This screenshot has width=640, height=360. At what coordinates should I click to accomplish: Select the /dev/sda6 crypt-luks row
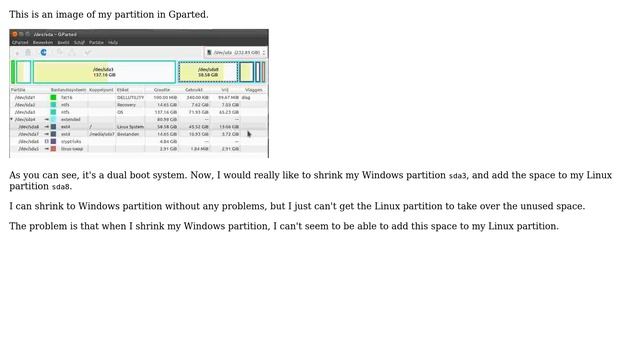click(x=139, y=142)
